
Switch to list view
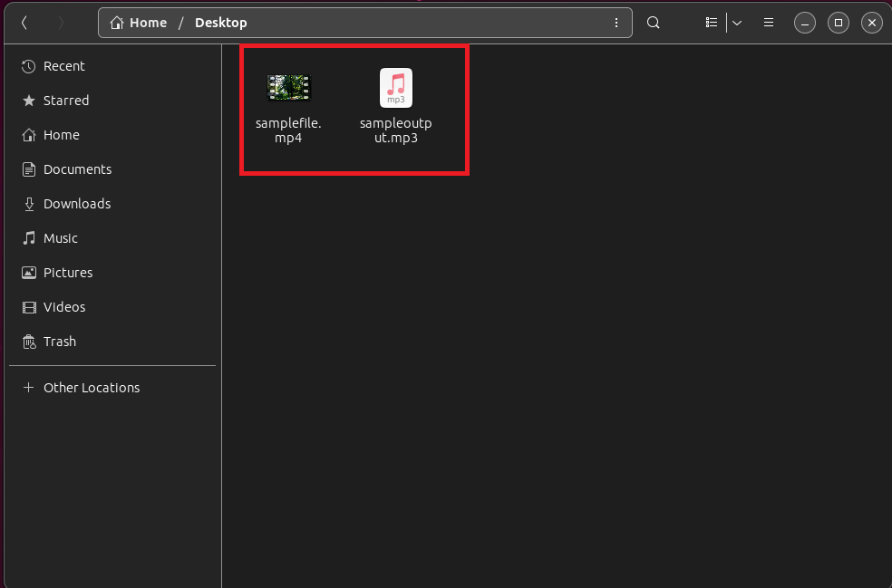point(711,22)
